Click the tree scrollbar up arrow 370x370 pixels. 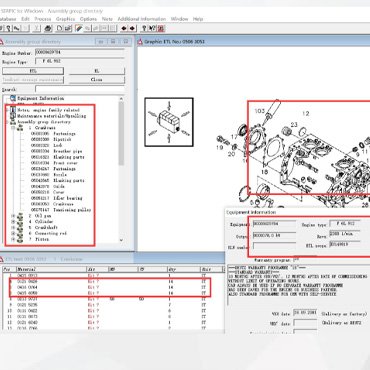point(121,99)
